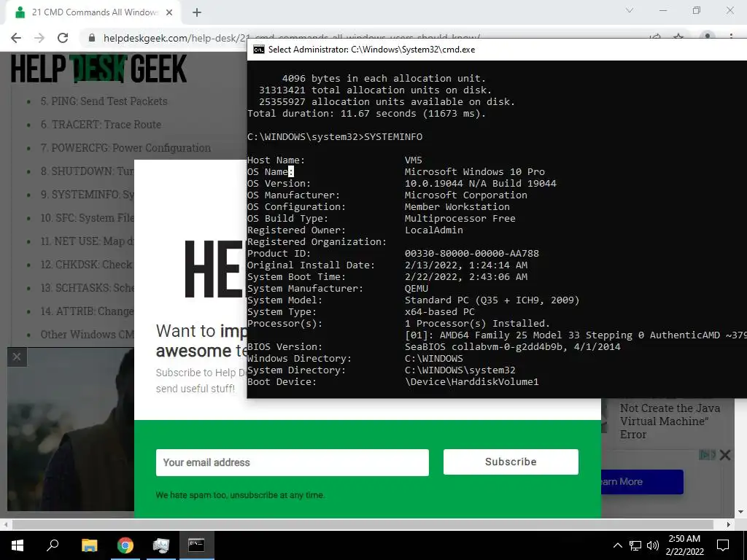This screenshot has width=747, height=560.
Task: Reload the helpdeskgeek page
Action: coord(63,38)
